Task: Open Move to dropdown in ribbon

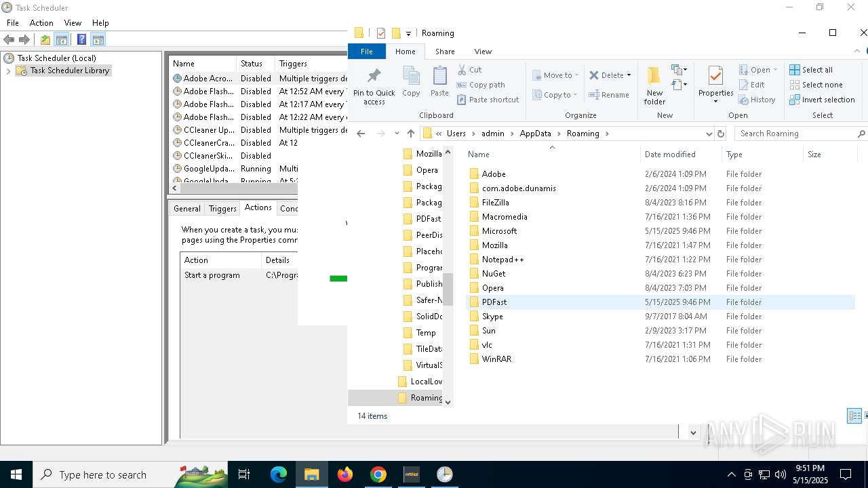Action: pyautogui.click(x=555, y=75)
